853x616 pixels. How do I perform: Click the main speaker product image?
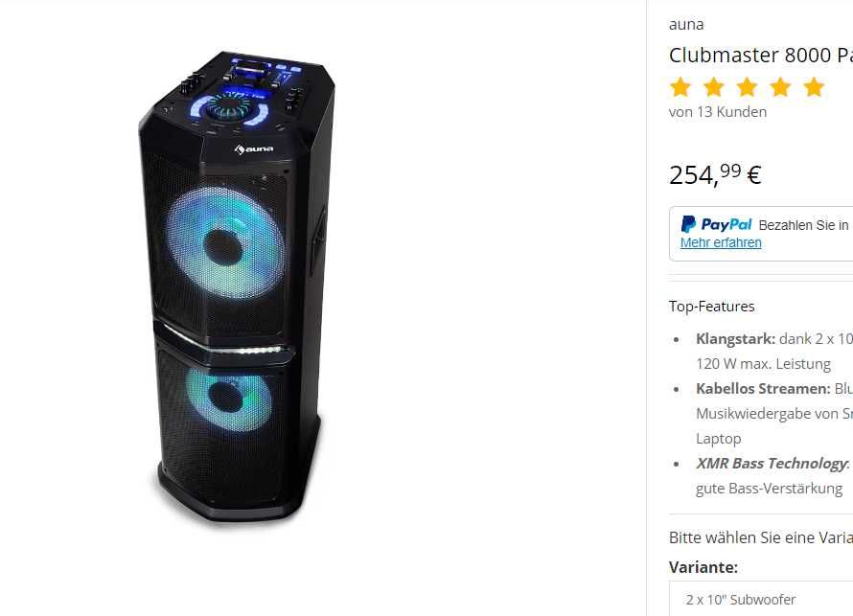click(237, 286)
